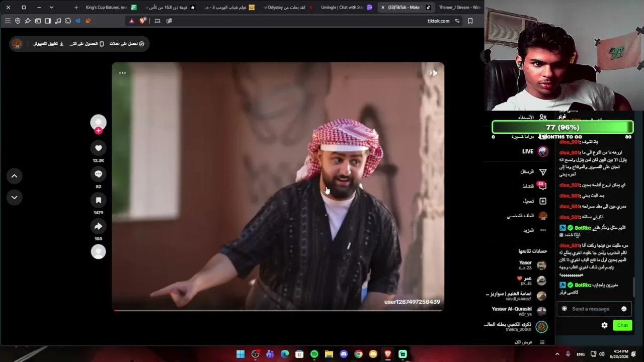Go to the previous video with the up arrow
Viewport: 644px width, 362px height.
click(14, 176)
